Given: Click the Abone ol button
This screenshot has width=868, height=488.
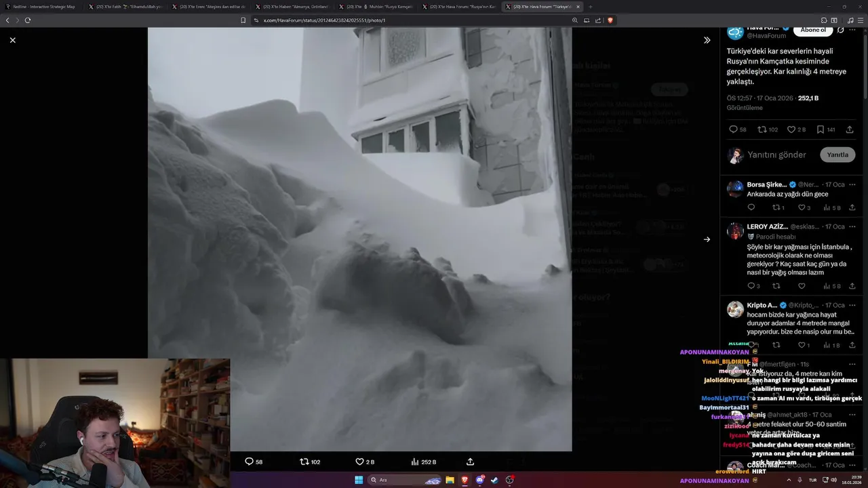Looking at the screenshot, I should 813,30.
